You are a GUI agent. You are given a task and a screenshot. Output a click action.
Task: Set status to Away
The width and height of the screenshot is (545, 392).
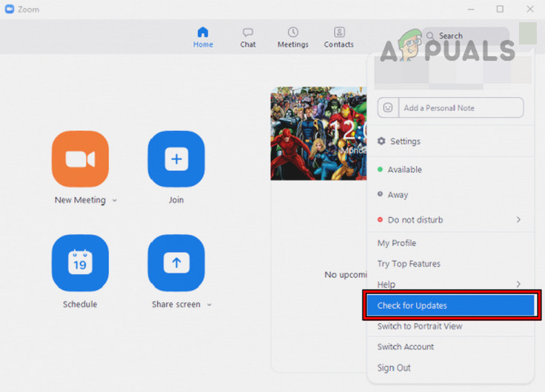451,195
